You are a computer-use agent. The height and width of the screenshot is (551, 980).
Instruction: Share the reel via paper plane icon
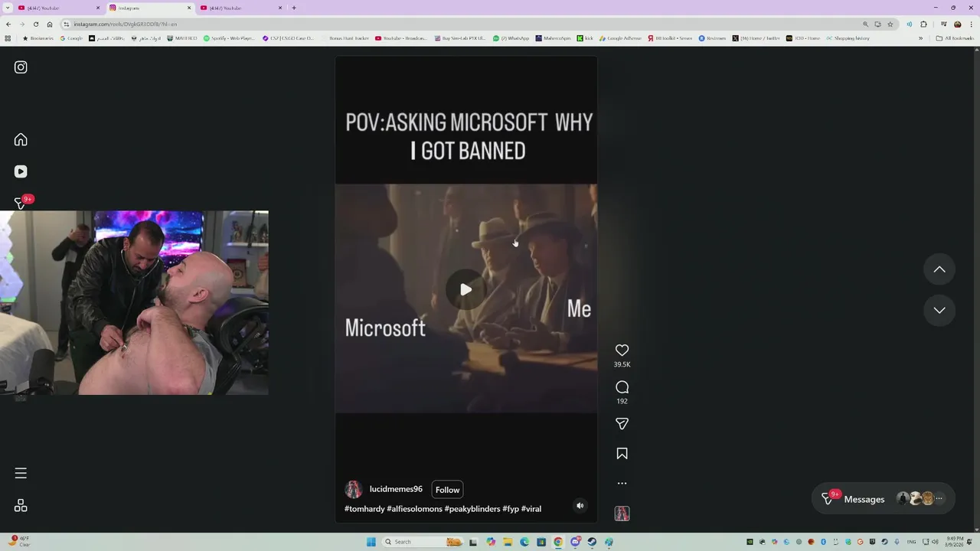pos(622,424)
